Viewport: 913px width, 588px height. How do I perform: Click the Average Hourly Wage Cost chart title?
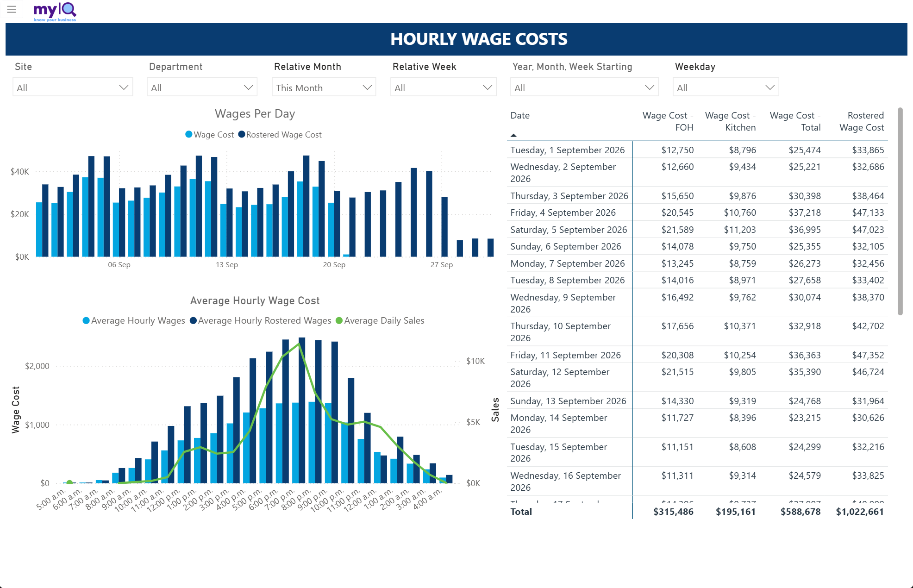255,300
